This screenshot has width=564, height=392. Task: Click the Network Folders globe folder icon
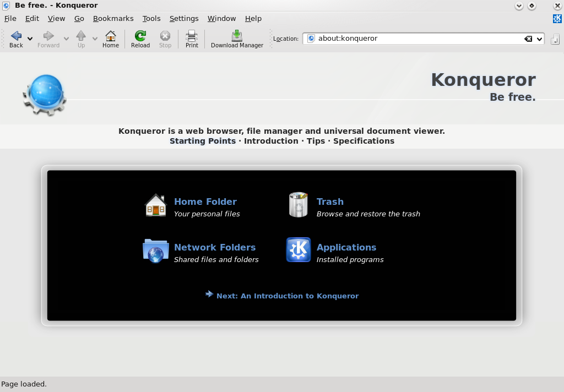[x=156, y=251]
